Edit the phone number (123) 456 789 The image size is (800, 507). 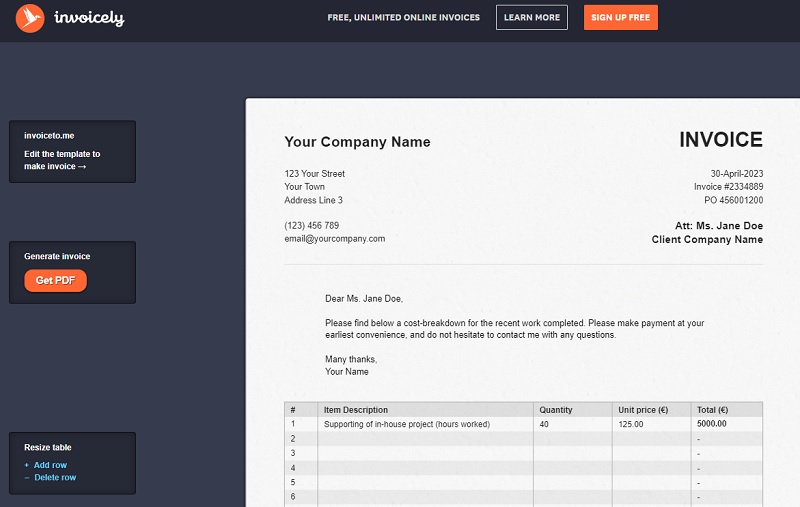tap(311, 225)
